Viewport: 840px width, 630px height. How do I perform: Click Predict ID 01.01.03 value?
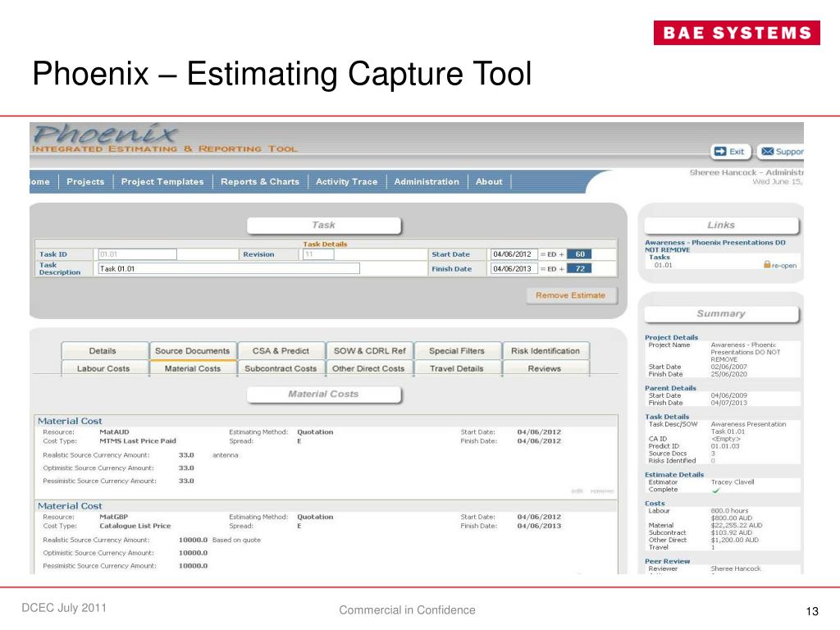click(725, 446)
